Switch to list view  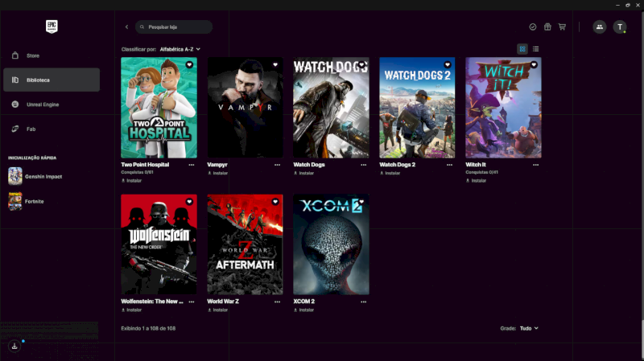click(535, 49)
